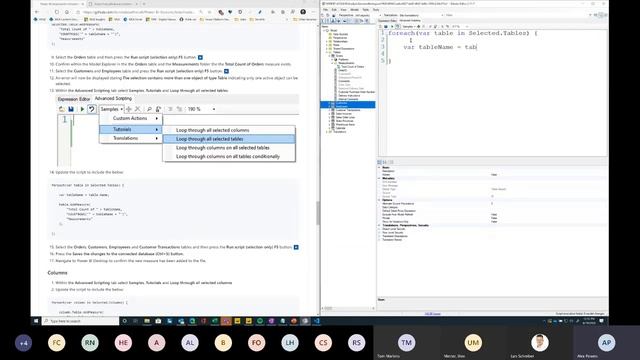This screenshot has width=640, height=360.
Task: Click inside the script code editor after 'tab'
Action: (x=477, y=47)
